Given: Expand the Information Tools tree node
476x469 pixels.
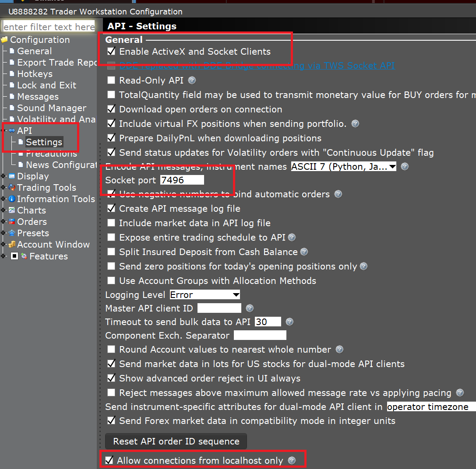Looking at the screenshot, I should (x=4, y=199).
